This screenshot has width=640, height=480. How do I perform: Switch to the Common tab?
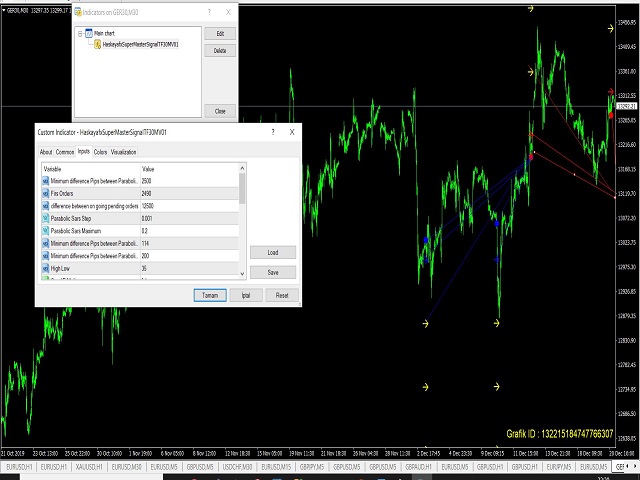tap(65, 152)
